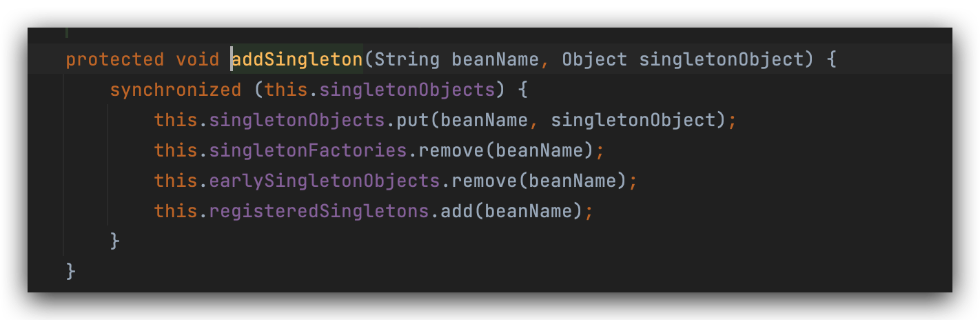Click this keyword on registeredSingletons line

tap(175, 210)
